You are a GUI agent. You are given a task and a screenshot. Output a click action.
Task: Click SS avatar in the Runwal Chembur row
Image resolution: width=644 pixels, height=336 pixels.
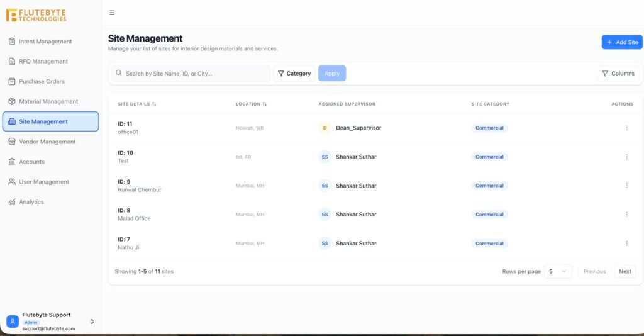pos(325,186)
